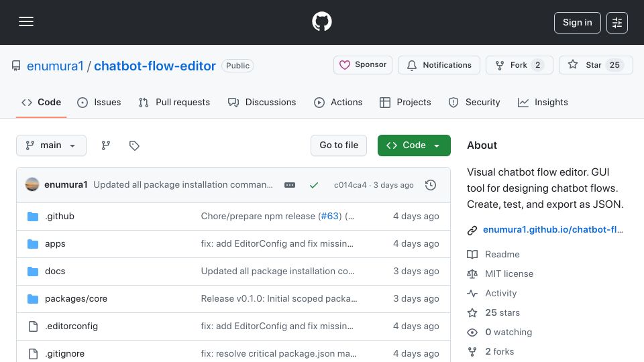Open the .gitignore file
This screenshot has height=362, width=644.
[x=64, y=354]
